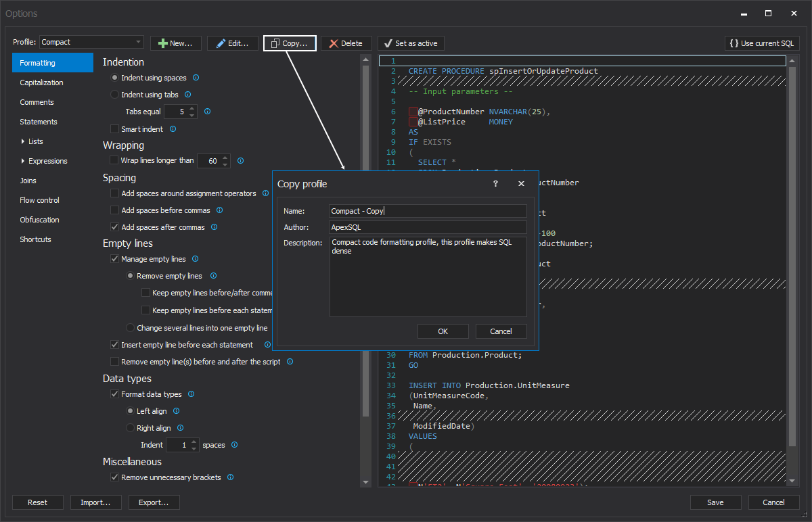812x522 pixels.
Task: Select Indent using tabs radio button
Action: [x=114, y=95]
